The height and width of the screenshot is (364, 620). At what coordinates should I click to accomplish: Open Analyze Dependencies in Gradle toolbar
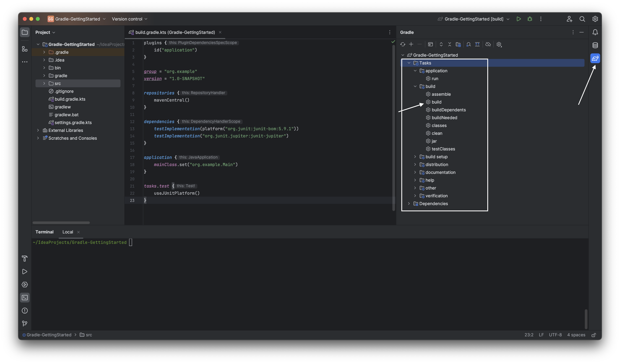pyautogui.click(x=469, y=44)
